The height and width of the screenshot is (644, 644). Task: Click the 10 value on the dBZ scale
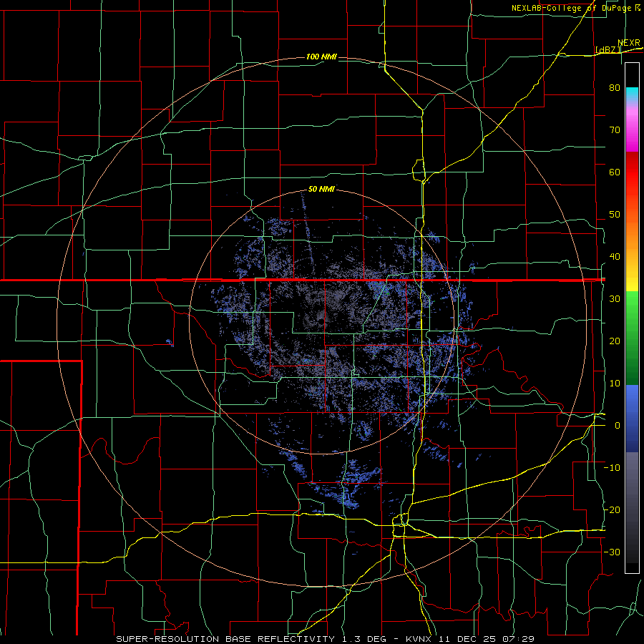point(615,384)
